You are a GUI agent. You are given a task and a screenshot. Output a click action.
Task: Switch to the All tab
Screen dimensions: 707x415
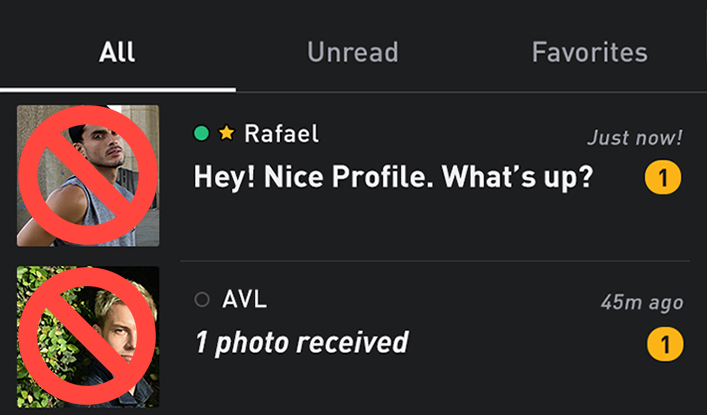click(x=117, y=52)
